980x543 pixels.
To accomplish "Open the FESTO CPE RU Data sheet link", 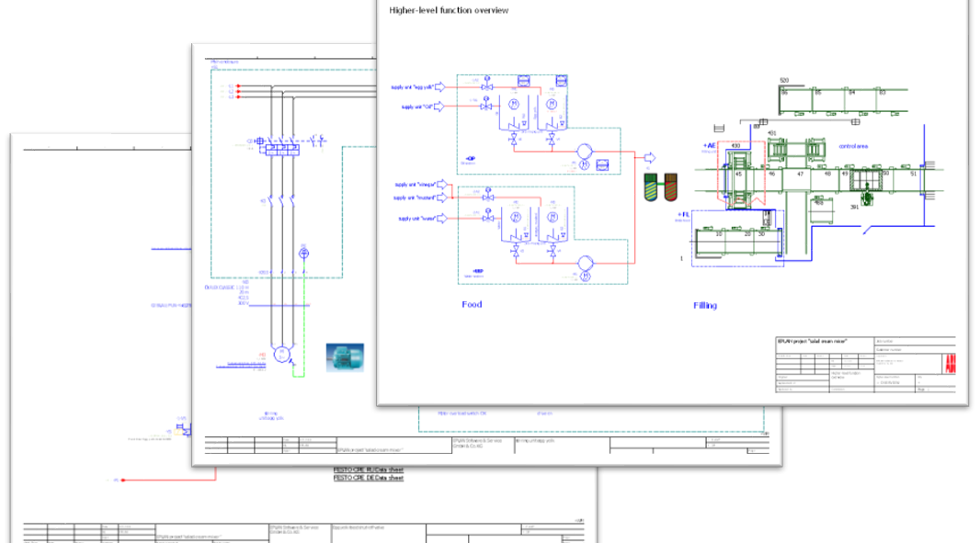I will (x=368, y=470).
